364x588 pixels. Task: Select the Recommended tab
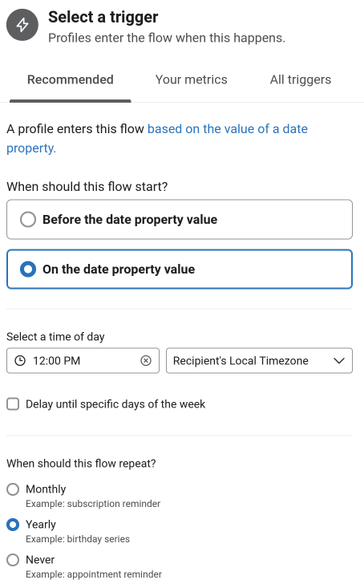click(x=71, y=79)
